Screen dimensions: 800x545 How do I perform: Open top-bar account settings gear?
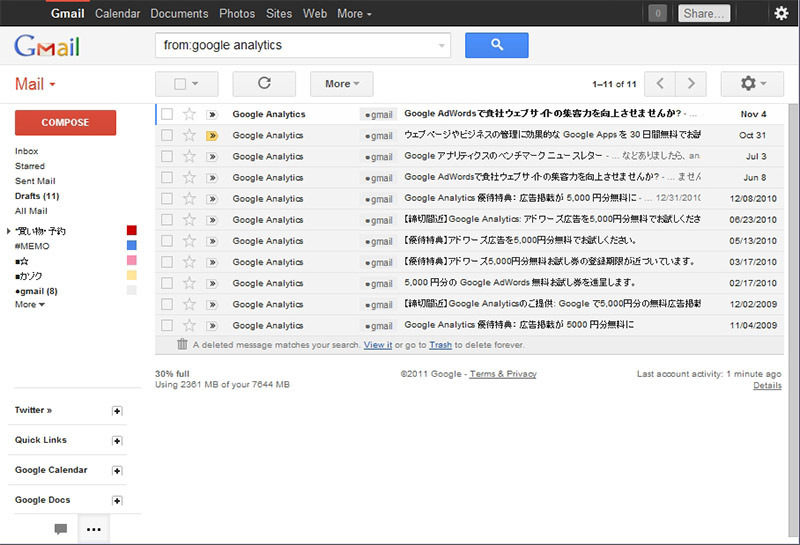point(781,13)
